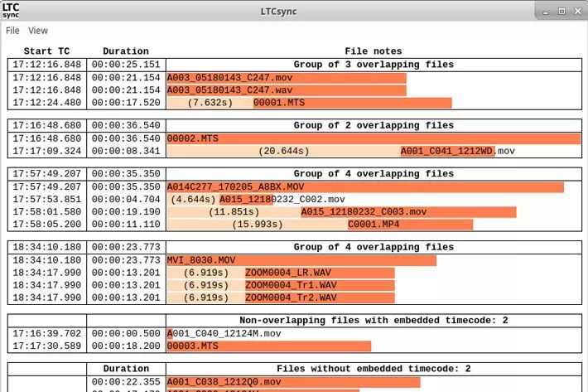Click the (11.851s) offset label
This screenshot has width=588, height=392.
click(x=234, y=211)
